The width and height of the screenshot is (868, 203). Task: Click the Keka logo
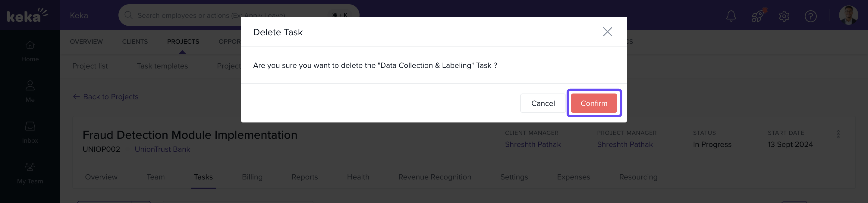(x=27, y=15)
